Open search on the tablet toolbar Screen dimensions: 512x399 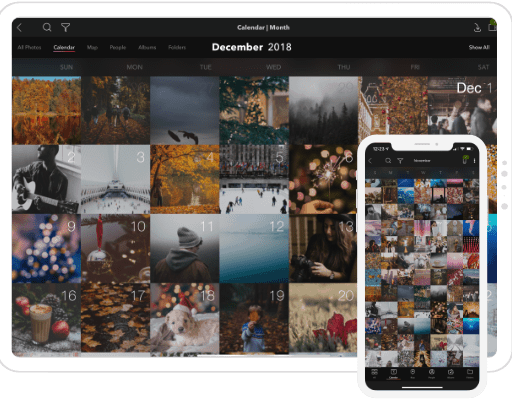coord(47,27)
